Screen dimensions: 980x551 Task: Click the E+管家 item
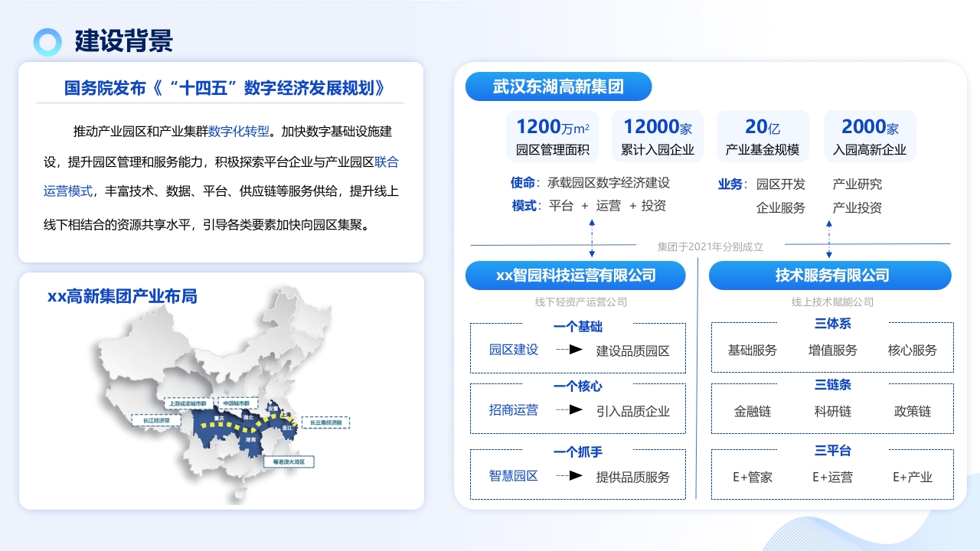(x=753, y=477)
